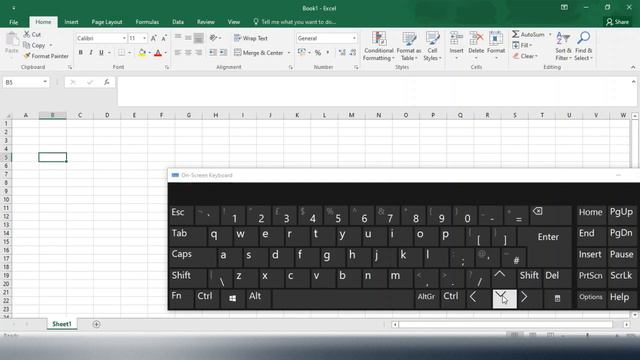Click the Copy icon
The width and height of the screenshot is (640, 360).
click(27, 45)
